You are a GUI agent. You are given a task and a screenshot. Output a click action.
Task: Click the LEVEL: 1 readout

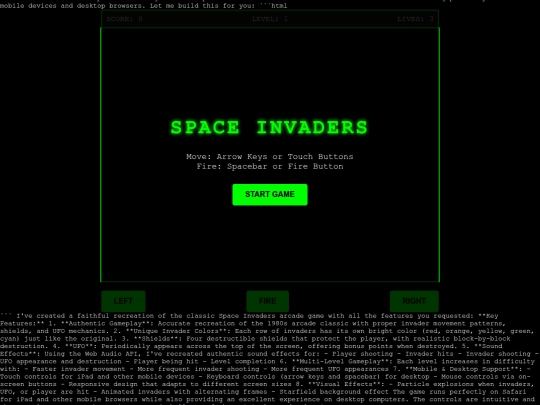click(270, 19)
